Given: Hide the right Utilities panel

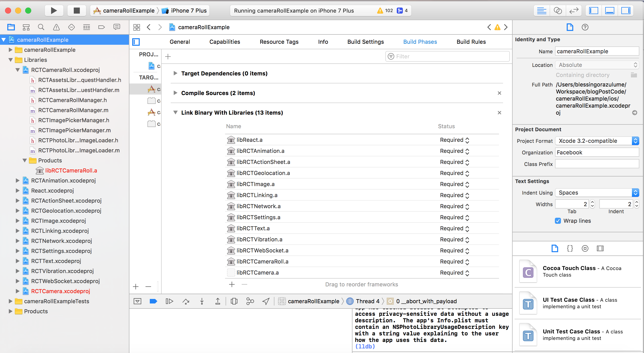Looking at the screenshot, I should point(626,11).
